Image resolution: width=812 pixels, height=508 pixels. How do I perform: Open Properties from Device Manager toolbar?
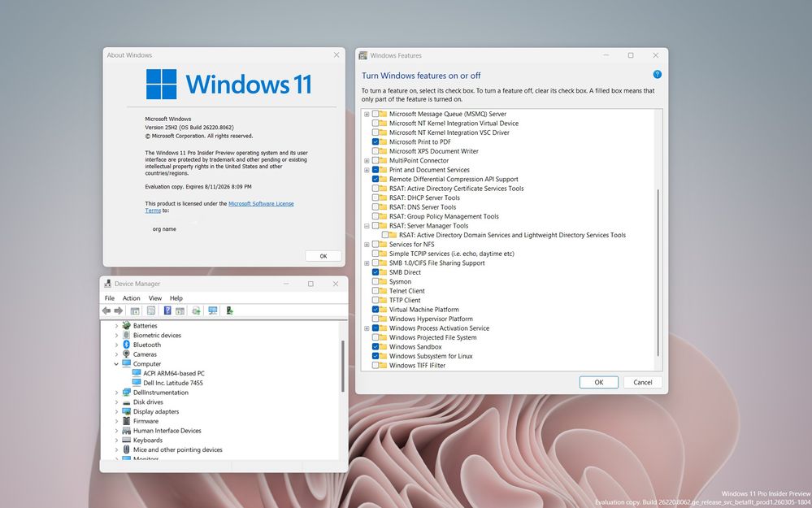pyautogui.click(x=151, y=310)
